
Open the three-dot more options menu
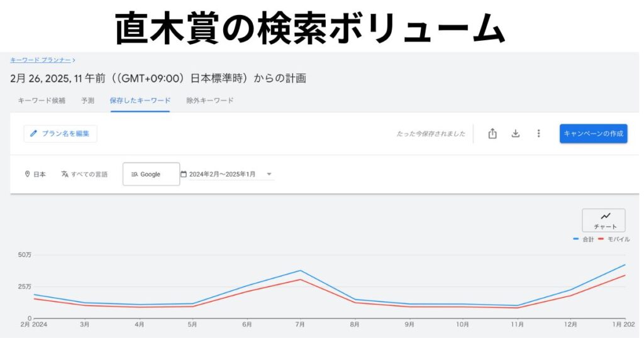538,133
